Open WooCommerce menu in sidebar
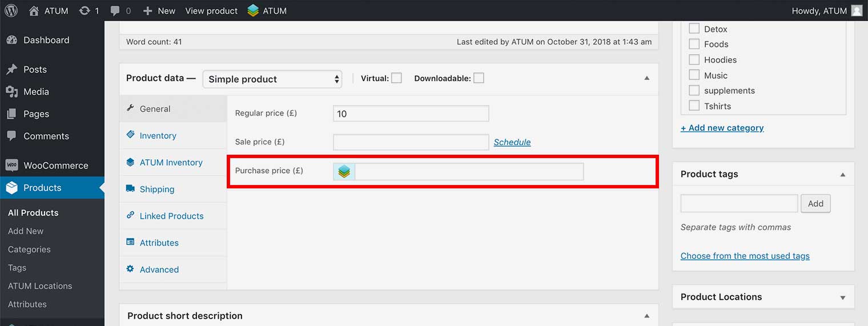868x326 pixels. click(55, 166)
